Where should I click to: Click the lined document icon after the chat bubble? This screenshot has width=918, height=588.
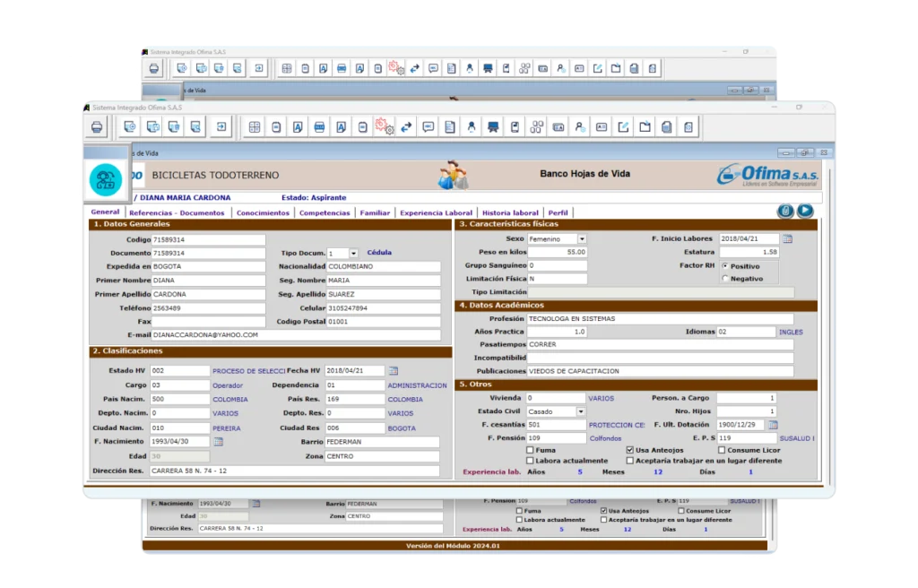pos(450,127)
